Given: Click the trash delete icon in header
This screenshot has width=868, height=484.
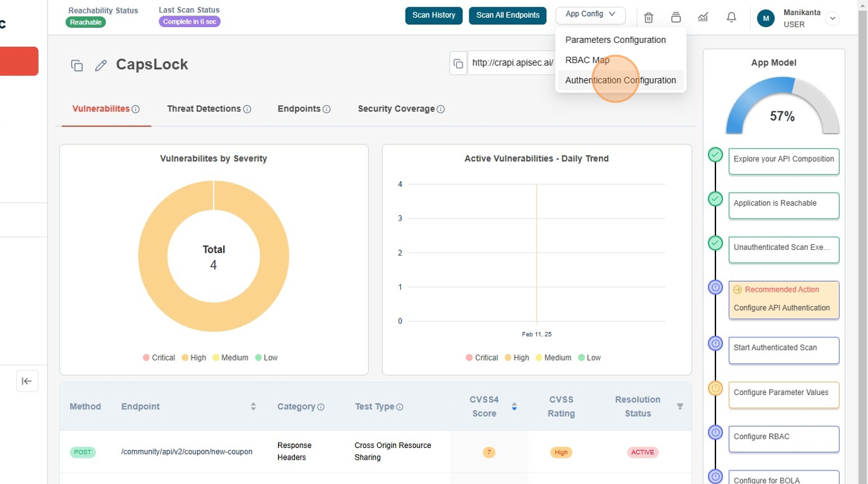Looking at the screenshot, I should click(x=648, y=18).
